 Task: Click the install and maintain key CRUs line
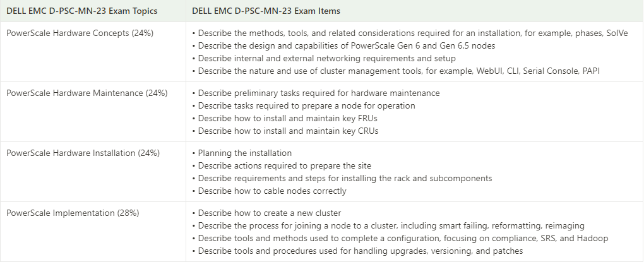pyautogui.click(x=285, y=131)
